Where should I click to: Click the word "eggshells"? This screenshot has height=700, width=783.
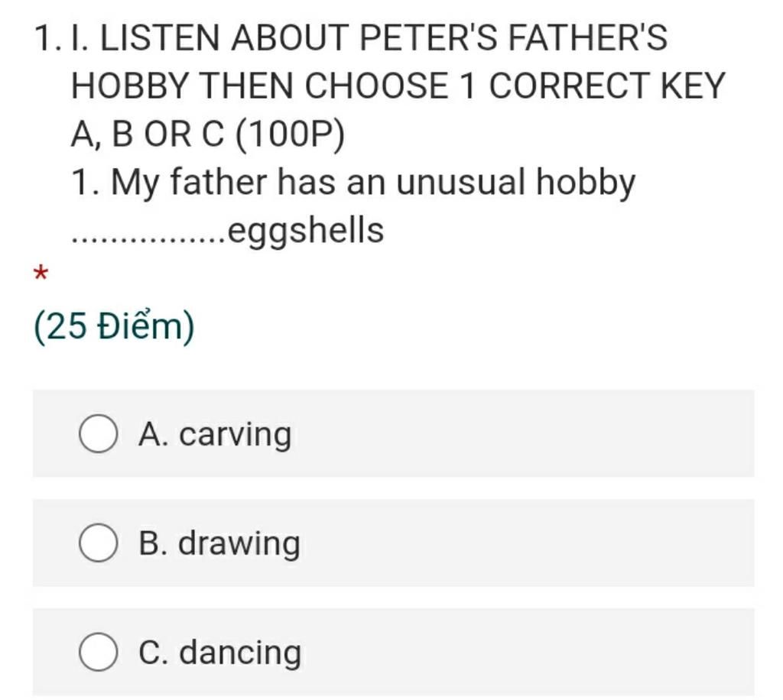pos(306,230)
